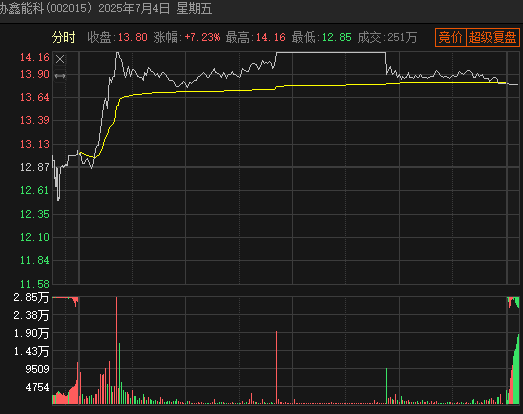The height and width of the screenshot is (414, 523).
Task: Click the tallest red volume bar in morning session
Action: (x=116, y=350)
